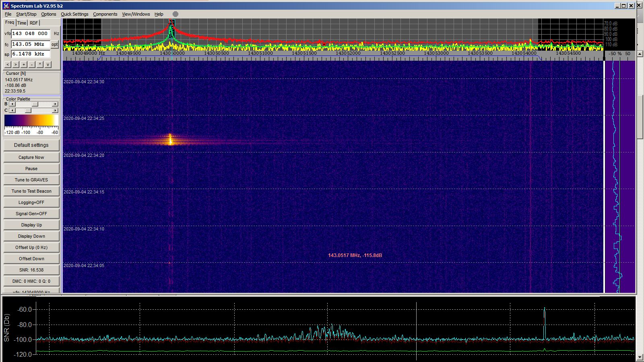
Task: Click the '-' zoom out button
Action: point(32,64)
